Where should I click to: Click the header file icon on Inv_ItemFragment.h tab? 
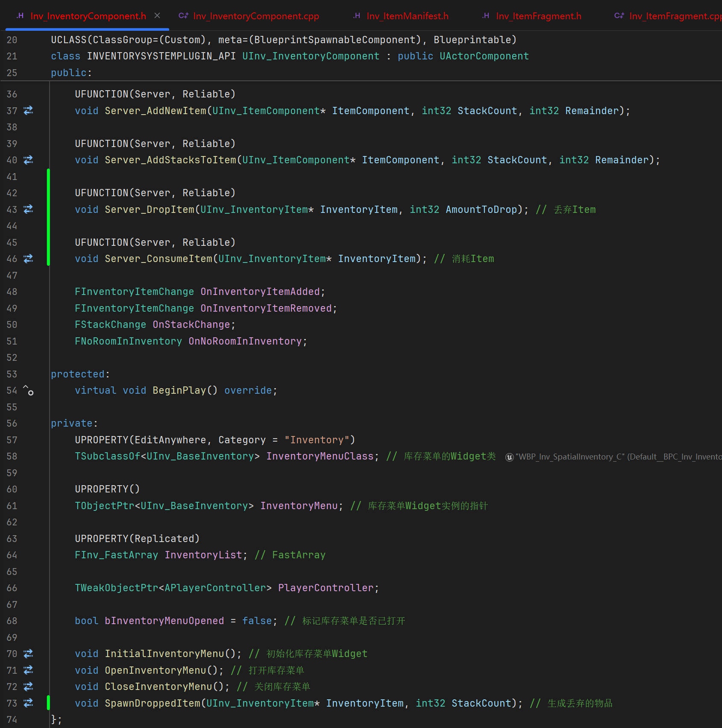(486, 16)
